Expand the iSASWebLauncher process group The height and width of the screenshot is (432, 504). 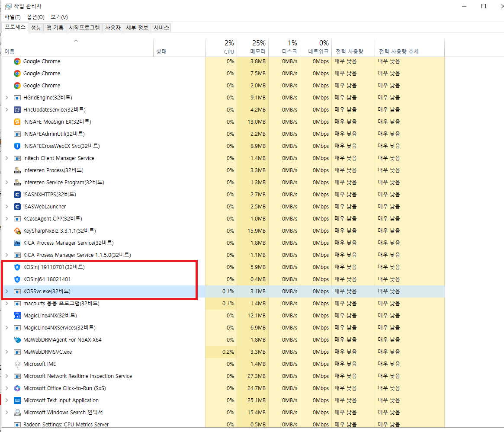7,207
